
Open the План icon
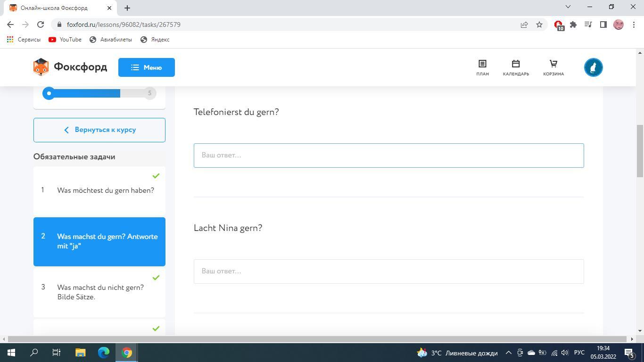click(x=482, y=67)
